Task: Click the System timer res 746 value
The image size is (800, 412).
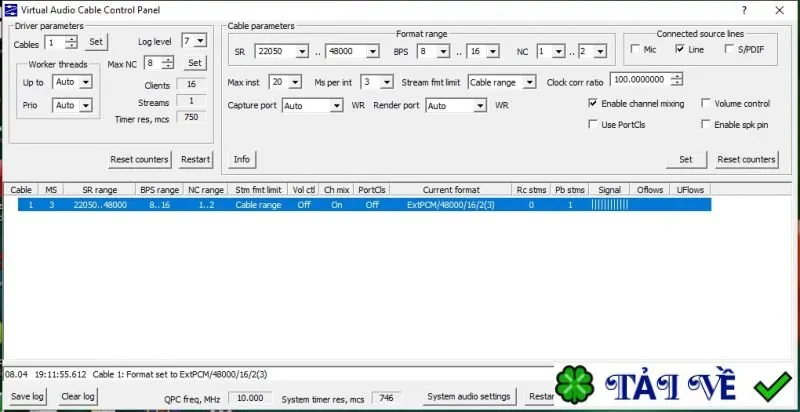Action: click(x=386, y=398)
